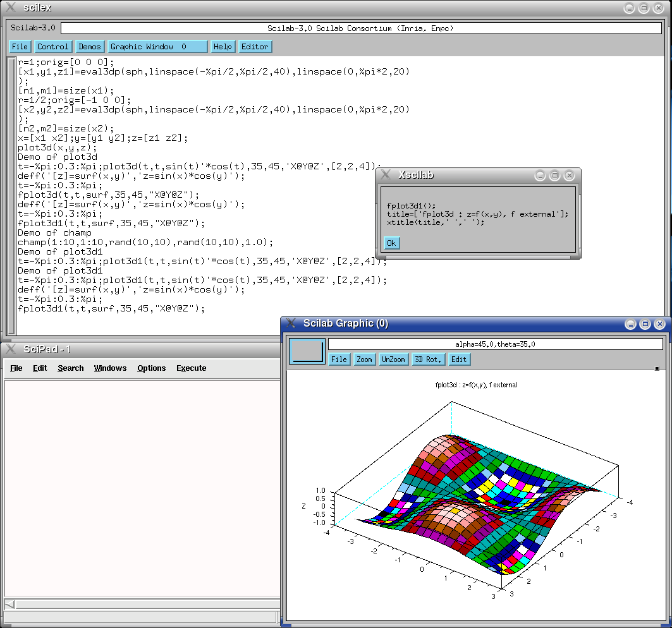Click the 'r=1;orig=[0 0 0];' console line
The width and height of the screenshot is (672, 628).
point(66,63)
